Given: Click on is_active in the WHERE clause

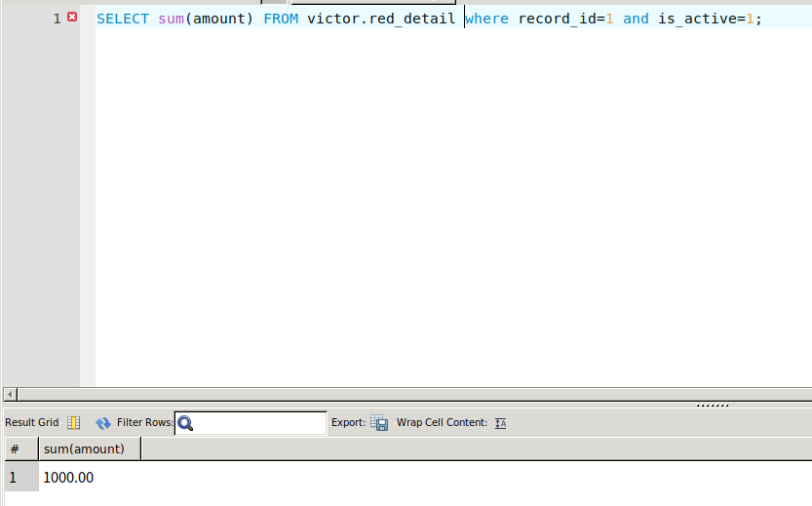Looking at the screenshot, I should click(697, 19).
